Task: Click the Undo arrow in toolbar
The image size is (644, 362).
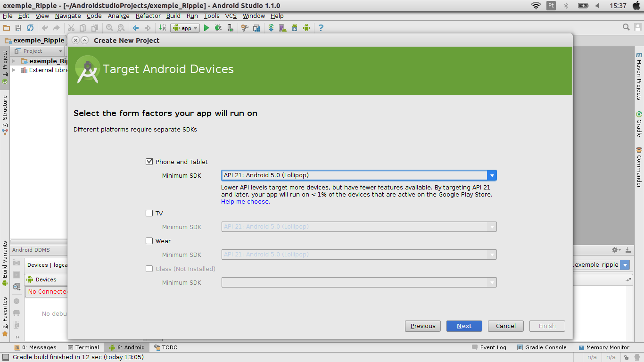Action: click(45, 28)
